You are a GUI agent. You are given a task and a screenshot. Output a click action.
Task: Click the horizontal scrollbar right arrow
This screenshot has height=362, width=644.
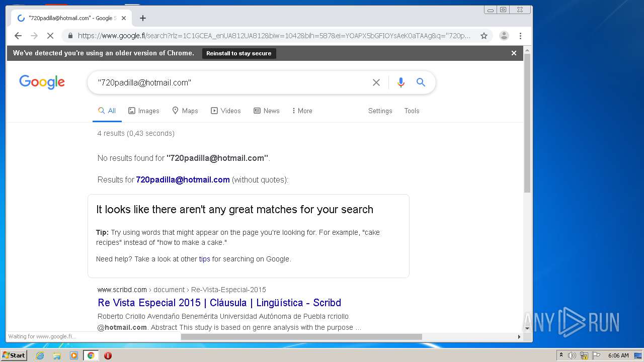click(520, 337)
